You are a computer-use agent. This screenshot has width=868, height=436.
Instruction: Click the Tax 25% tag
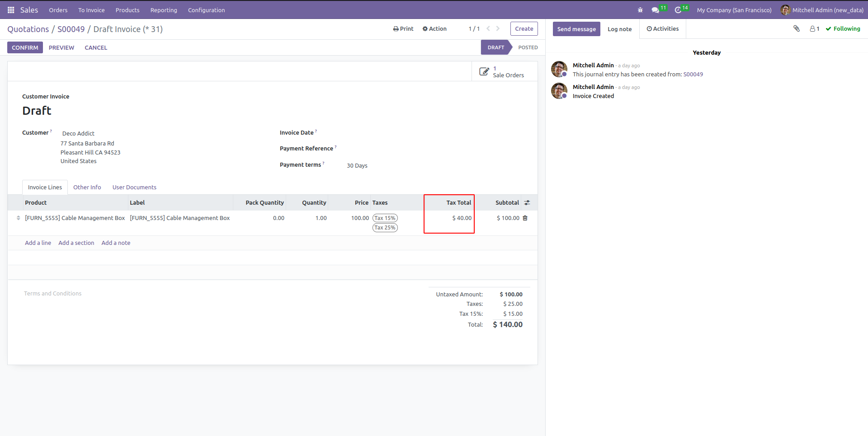[385, 228]
